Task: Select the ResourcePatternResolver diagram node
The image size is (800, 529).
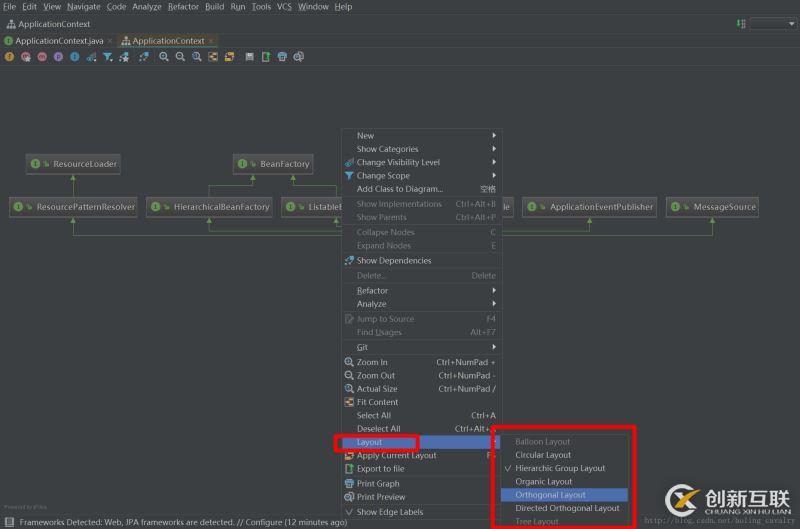Action: (x=73, y=207)
